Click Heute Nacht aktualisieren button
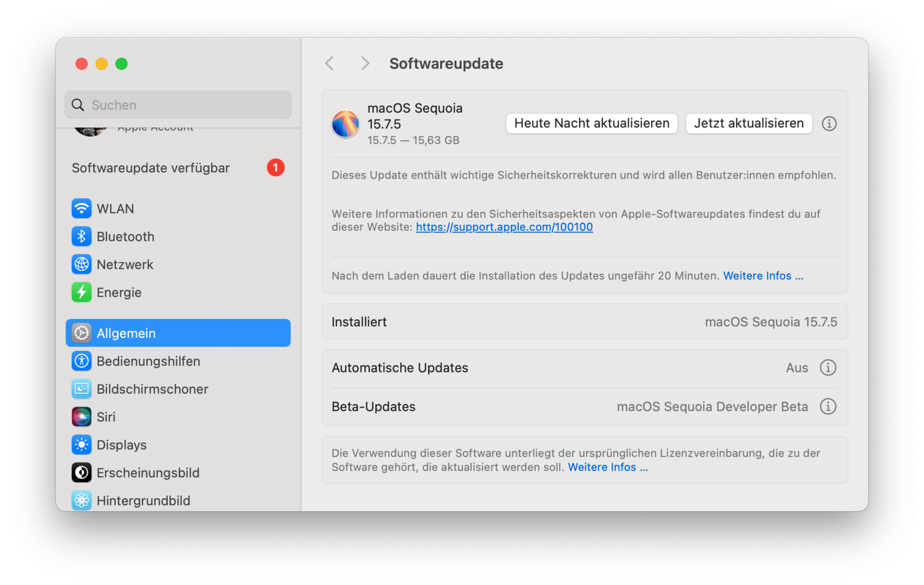 [592, 123]
